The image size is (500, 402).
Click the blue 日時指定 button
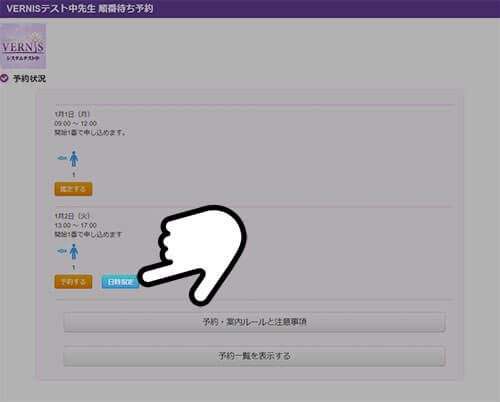(120, 282)
